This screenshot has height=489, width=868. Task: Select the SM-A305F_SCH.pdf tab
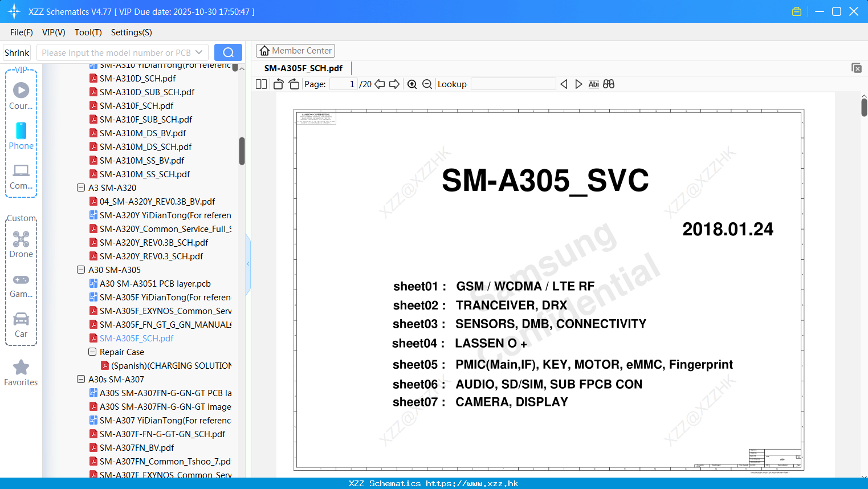[303, 68]
